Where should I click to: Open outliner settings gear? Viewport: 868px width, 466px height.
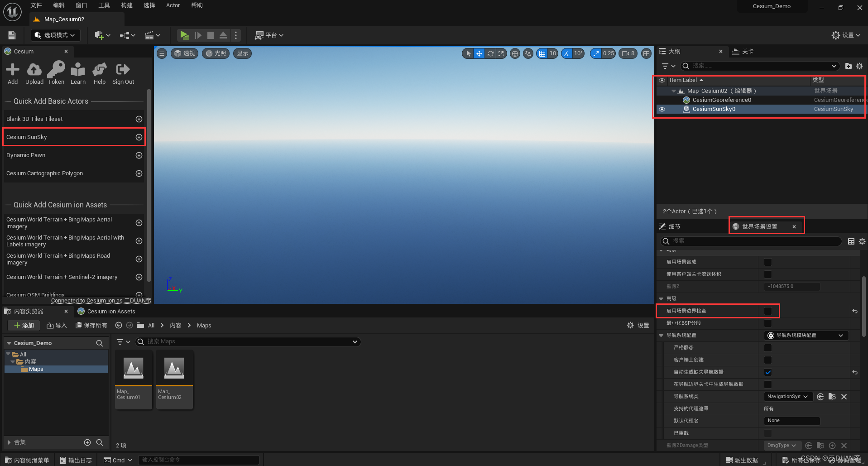pyautogui.click(x=859, y=66)
